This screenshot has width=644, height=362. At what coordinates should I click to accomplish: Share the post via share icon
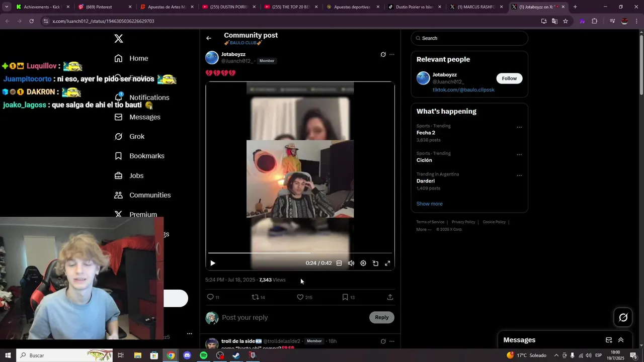(x=390, y=297)
